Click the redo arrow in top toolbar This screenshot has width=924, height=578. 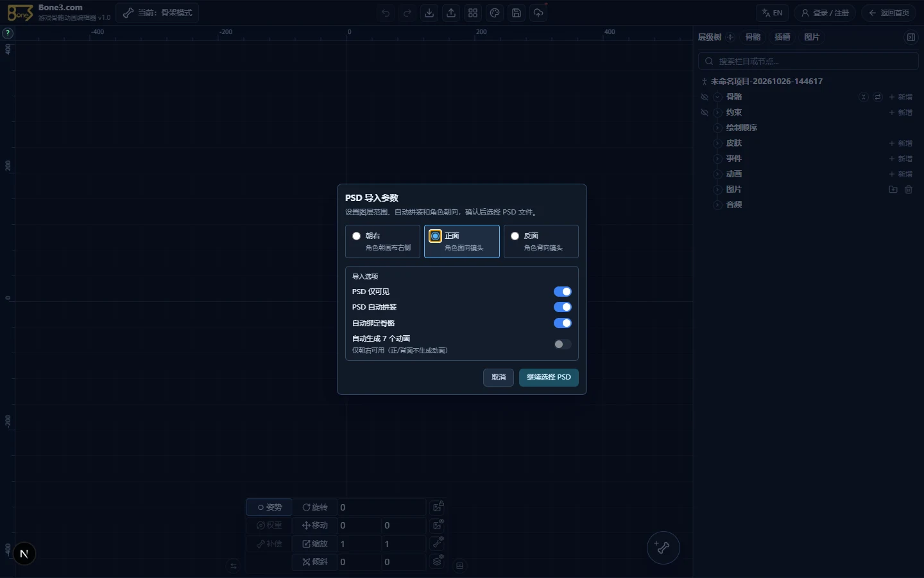pos(407,13)
